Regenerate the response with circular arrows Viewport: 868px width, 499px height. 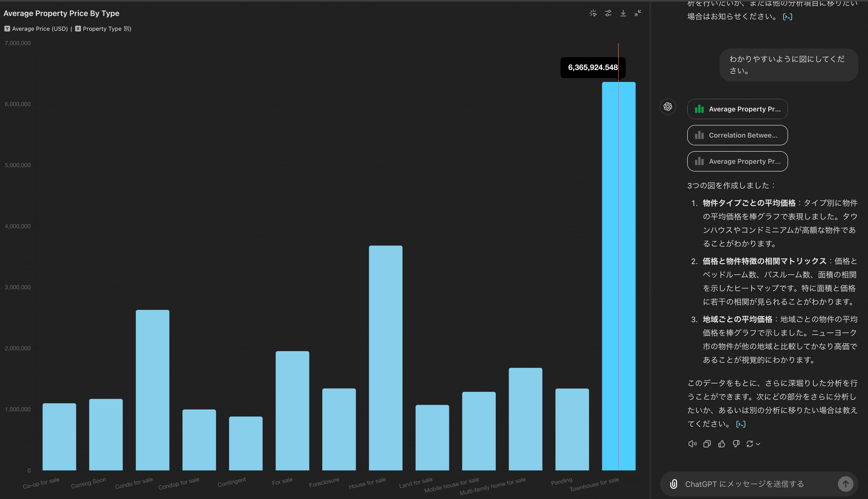750,444
